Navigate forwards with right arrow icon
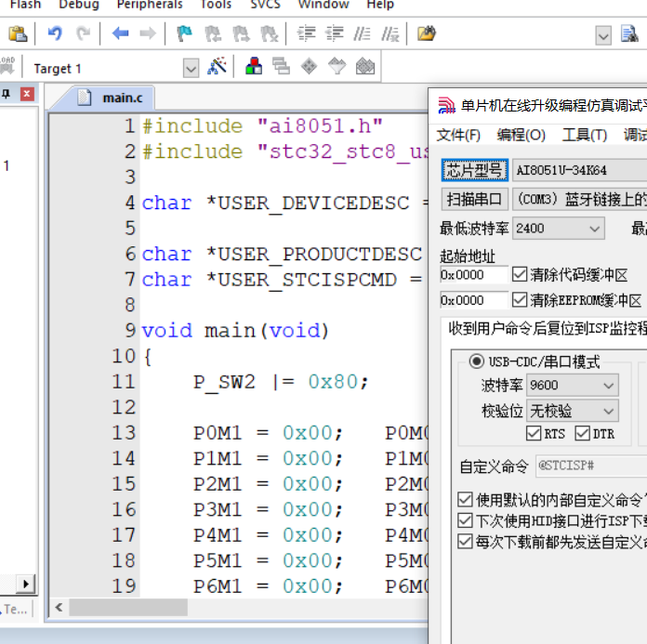Screen dimensions: 647x644 (147, 33)
